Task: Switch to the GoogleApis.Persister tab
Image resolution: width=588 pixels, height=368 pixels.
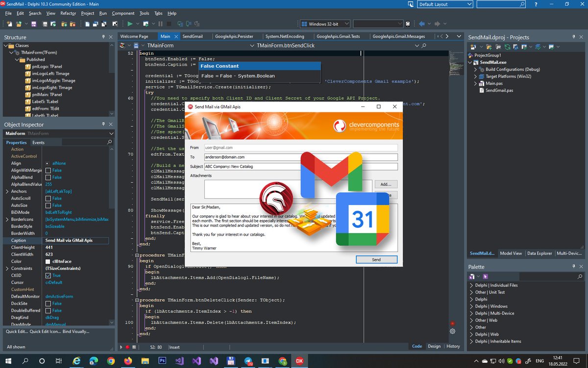Action: click(x=234, y=36)
